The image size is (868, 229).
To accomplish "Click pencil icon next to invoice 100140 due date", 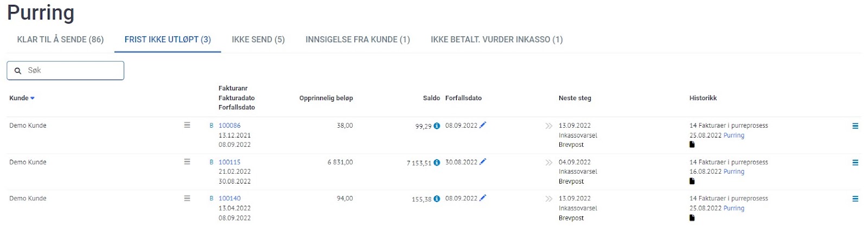I will (483, 198).
